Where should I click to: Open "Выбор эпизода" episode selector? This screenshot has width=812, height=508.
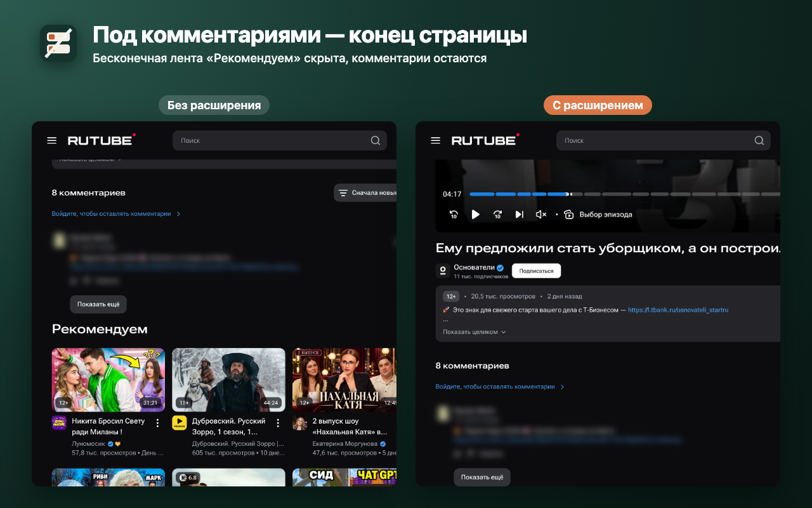[x=598, y=215]
